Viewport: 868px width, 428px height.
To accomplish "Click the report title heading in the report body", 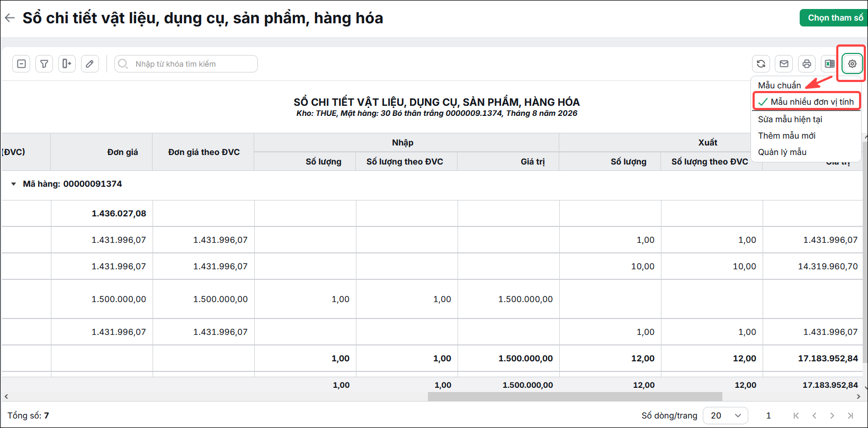I will point(437,102).
